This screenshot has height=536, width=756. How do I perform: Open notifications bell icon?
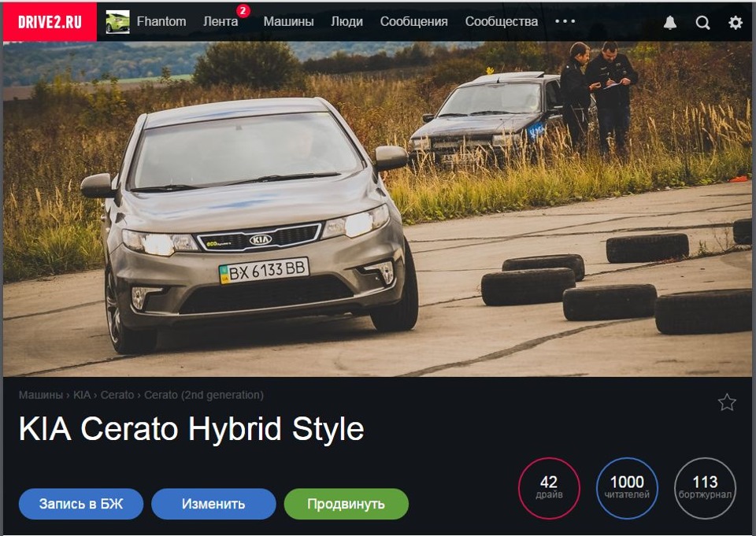[669, 22]
